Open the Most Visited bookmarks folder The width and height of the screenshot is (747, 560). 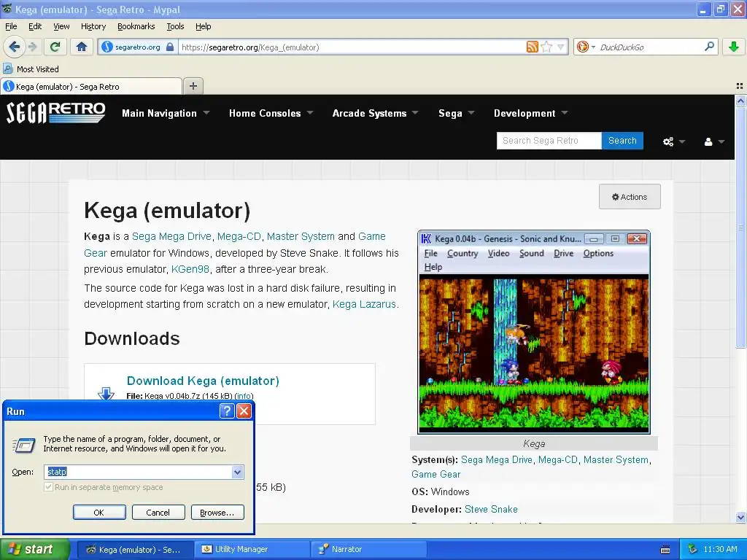click(x=31, y=69)
